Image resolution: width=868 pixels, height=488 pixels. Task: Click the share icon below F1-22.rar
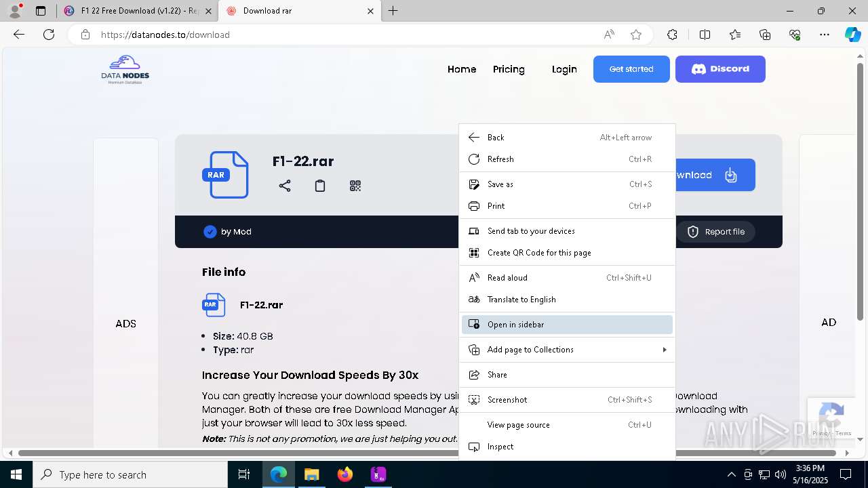point(285,186)
